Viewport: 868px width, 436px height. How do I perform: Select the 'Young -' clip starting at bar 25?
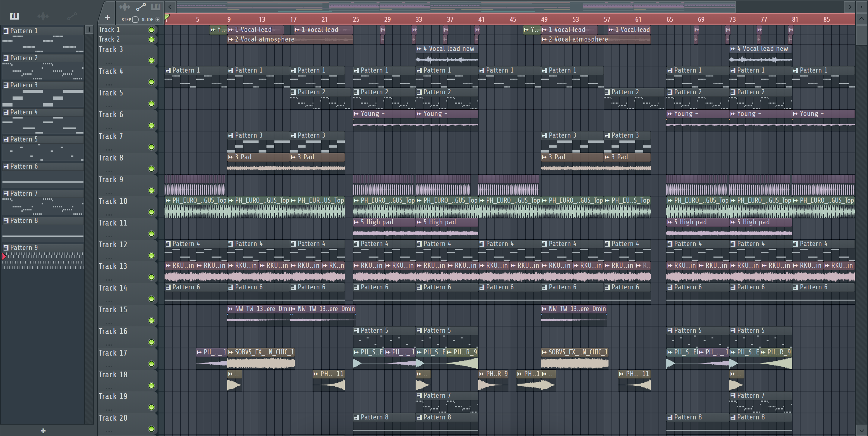(384, 120)
